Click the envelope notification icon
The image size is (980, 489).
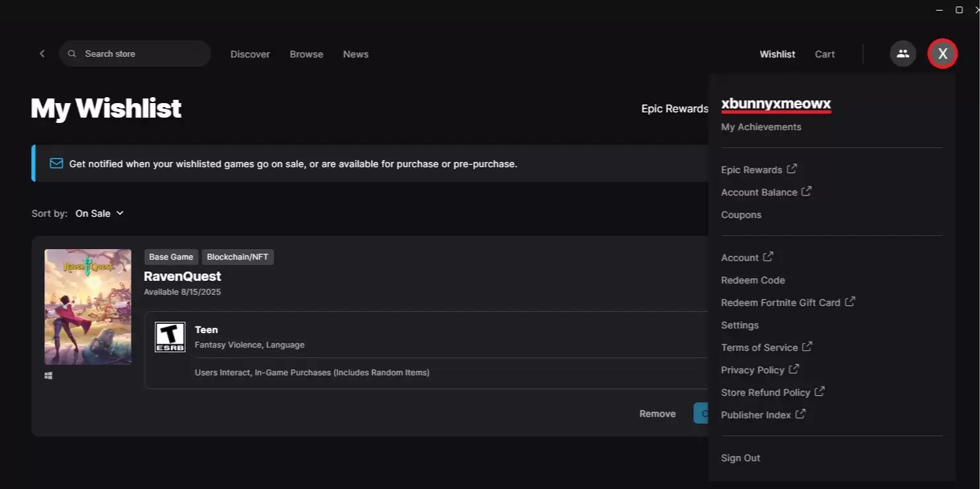[x=56, y=163]
